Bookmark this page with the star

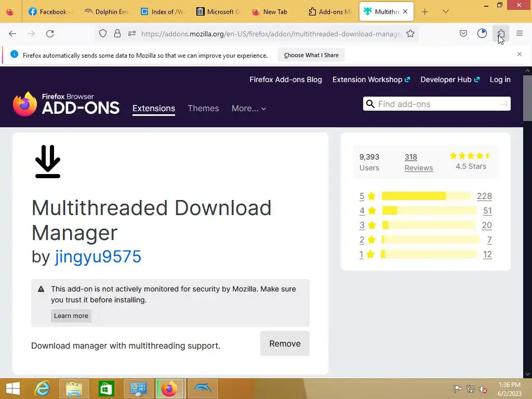pyautogui.click(x=410, y=33)
